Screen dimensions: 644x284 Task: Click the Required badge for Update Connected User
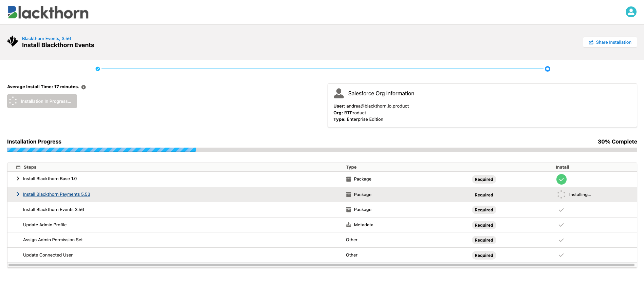[484, 255]
